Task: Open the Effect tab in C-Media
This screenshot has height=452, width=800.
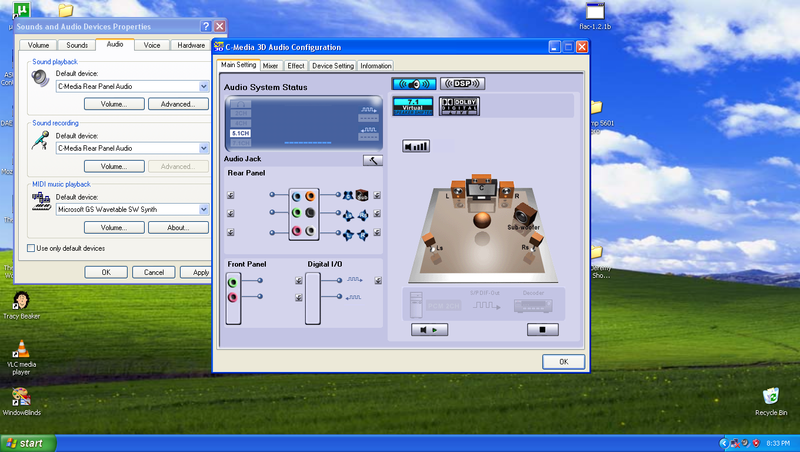Action: [x=295, y=66]
